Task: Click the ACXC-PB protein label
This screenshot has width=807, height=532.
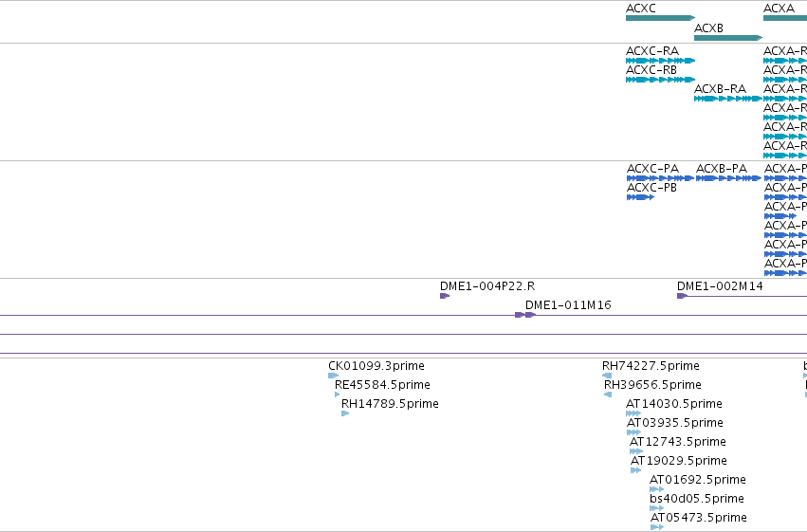Action: click(651, 188)
